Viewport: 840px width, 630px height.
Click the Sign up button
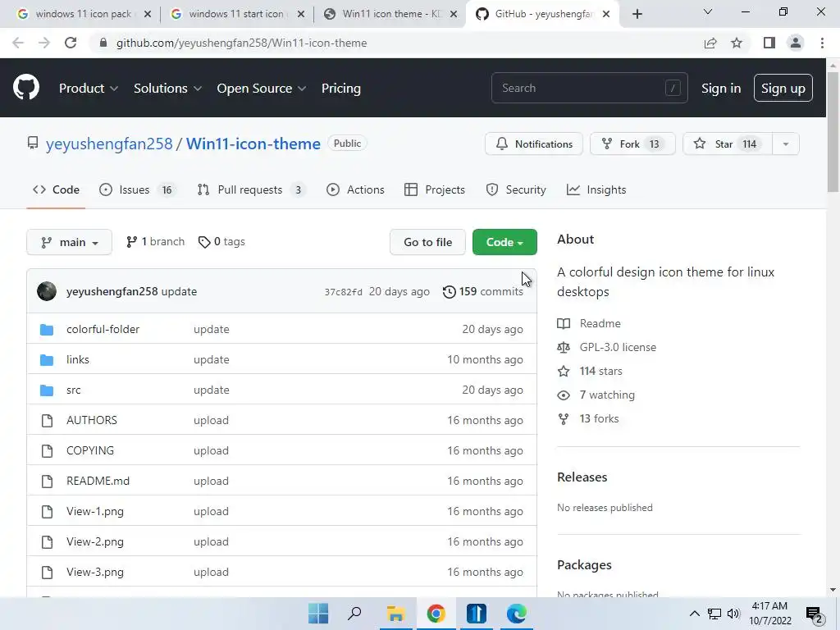coord(783,88)
